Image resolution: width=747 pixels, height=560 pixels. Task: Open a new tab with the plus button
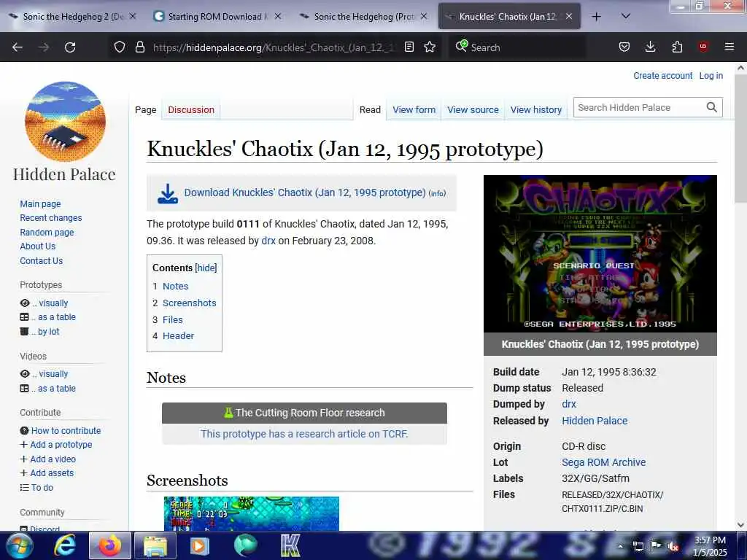(596, 17)
